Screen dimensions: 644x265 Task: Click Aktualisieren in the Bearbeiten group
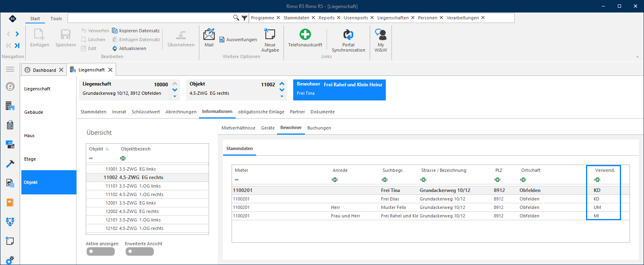tap(129, 48)
